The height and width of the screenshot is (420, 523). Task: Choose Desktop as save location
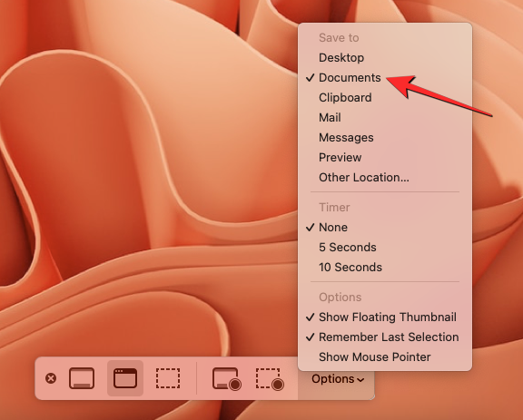click(385, 58)
